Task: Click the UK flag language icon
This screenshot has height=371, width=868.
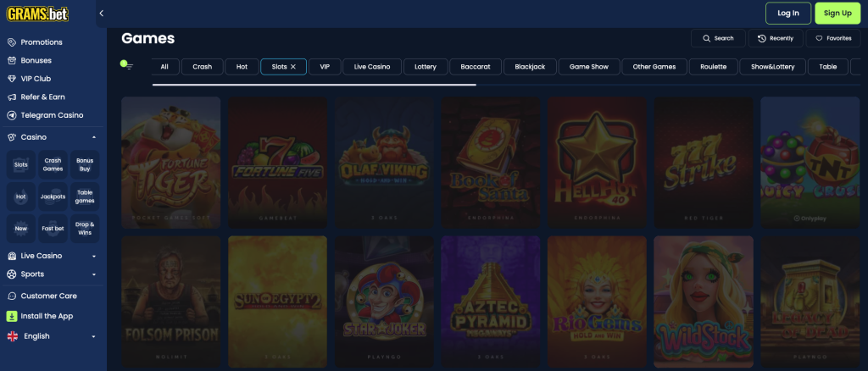Action: 12,336
